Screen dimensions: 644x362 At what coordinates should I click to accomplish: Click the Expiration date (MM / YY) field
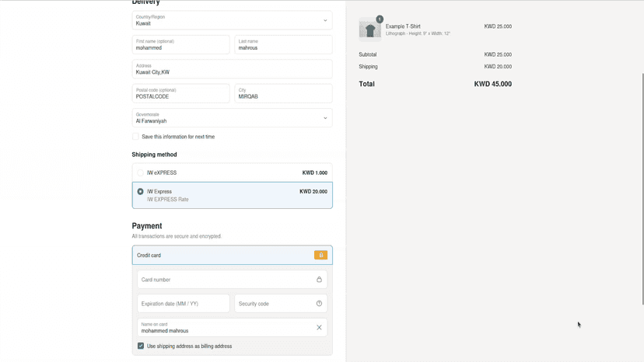(x=184, y=304)
